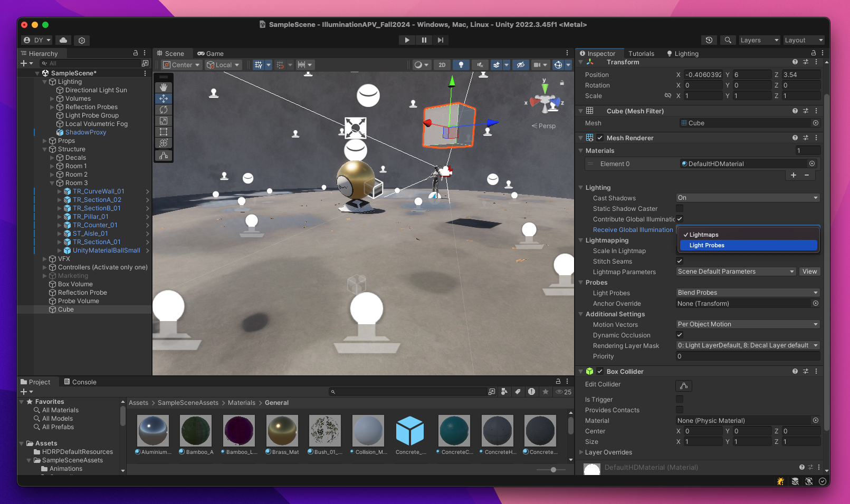This screenshot has width=850, height=504.
Task: Open the DY account dropdown
Action: [37, 40]
